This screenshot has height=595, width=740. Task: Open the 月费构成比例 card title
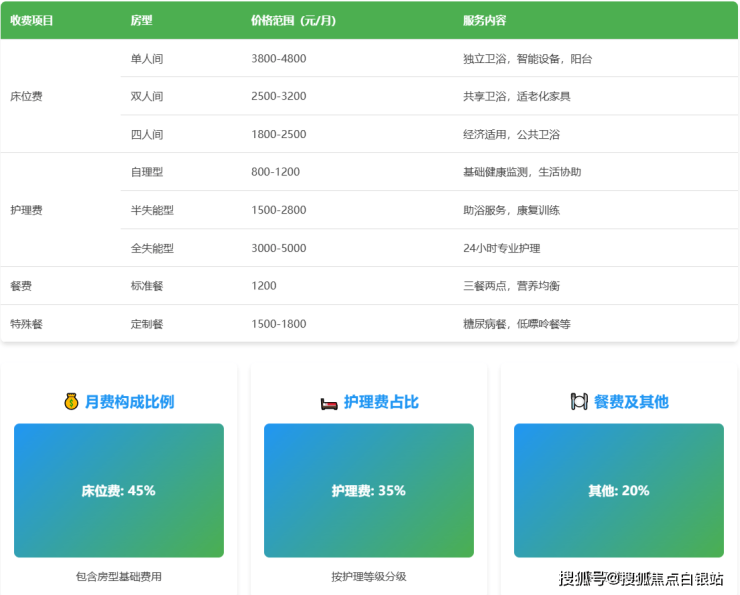pos(130,402)
